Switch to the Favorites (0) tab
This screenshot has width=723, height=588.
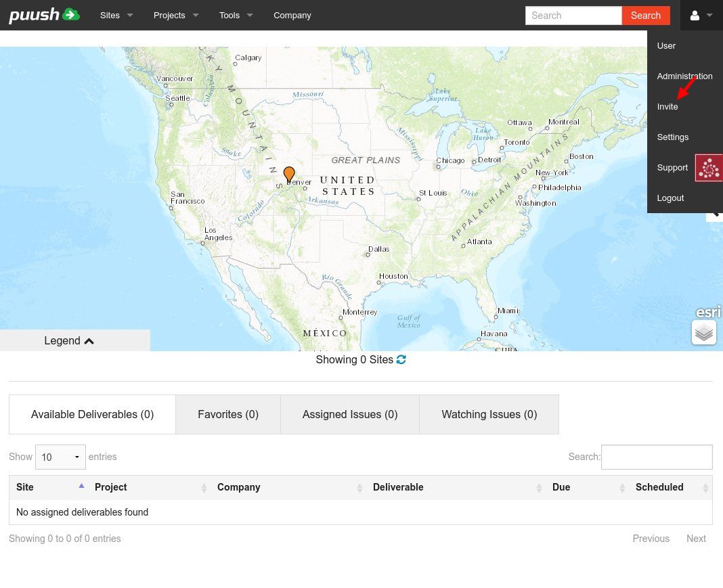tap(228, 414)
